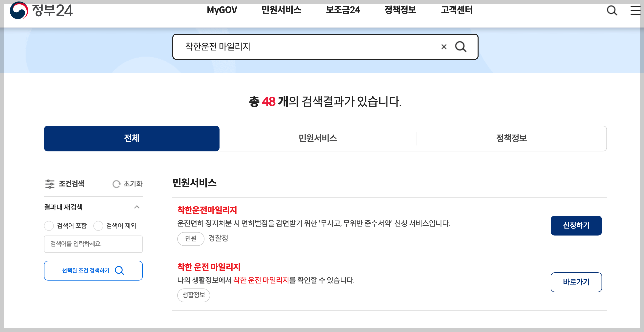The height and width of the screenshot is (332, 644).
Task: Open the 착한운전마일리지 result title link
Action: 207,210
